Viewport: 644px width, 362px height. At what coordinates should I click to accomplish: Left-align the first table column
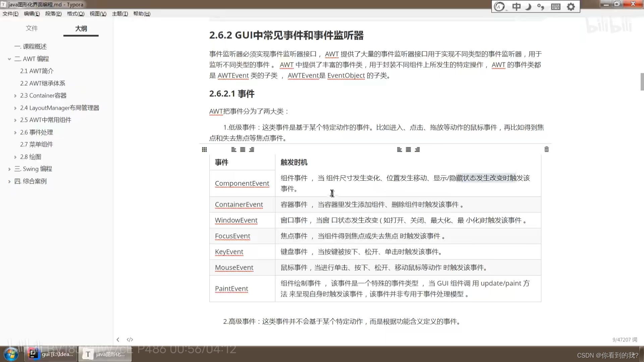pos(234,149)
